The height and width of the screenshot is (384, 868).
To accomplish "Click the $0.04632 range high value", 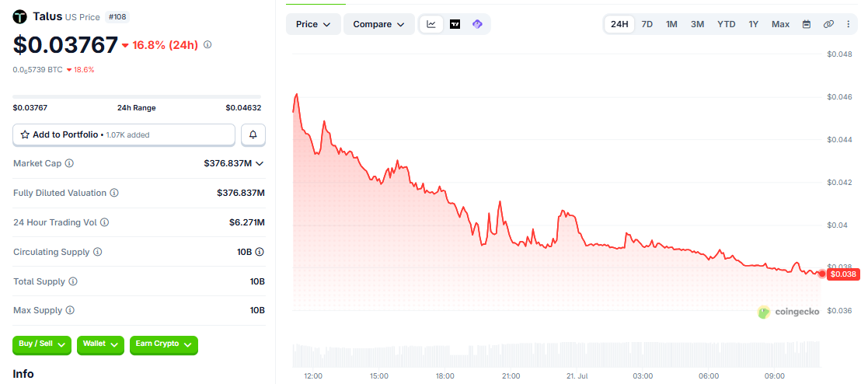I will 243,108.
